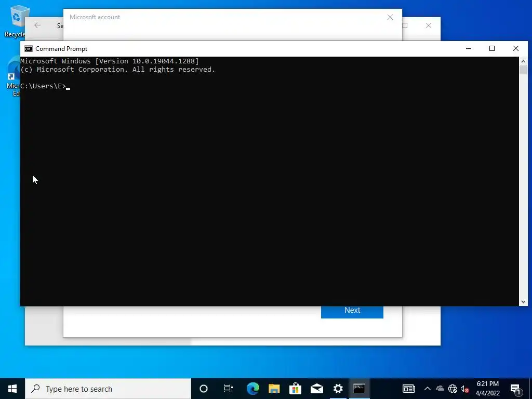Click the taskbar search box

[x=108, y=389]
